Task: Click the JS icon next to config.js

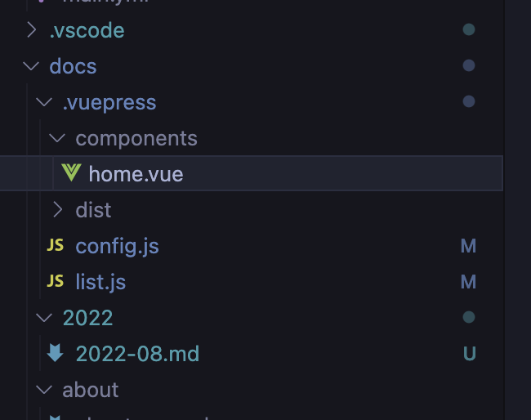Action: tap(56, 246)
